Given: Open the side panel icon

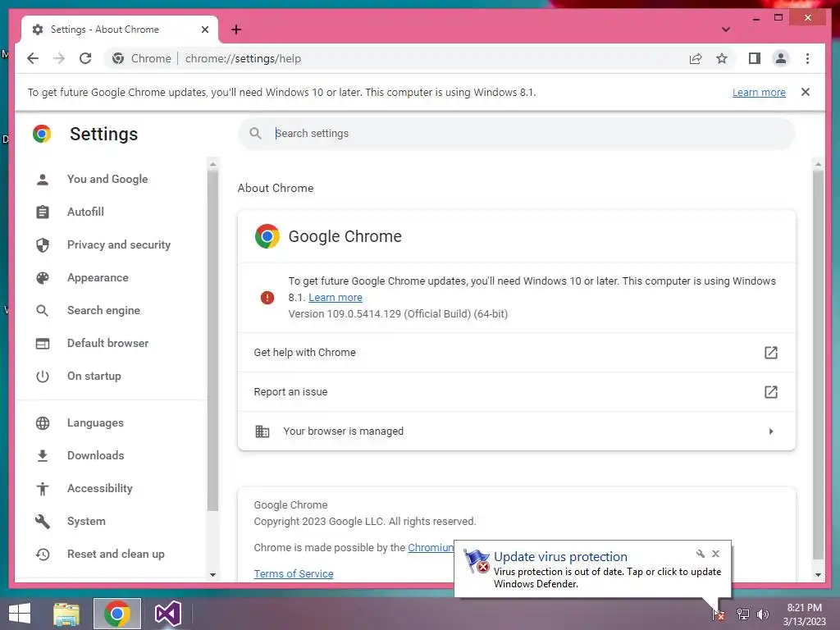Looking at the screenshot, I should pyautogui.click(x=755, y=58).
